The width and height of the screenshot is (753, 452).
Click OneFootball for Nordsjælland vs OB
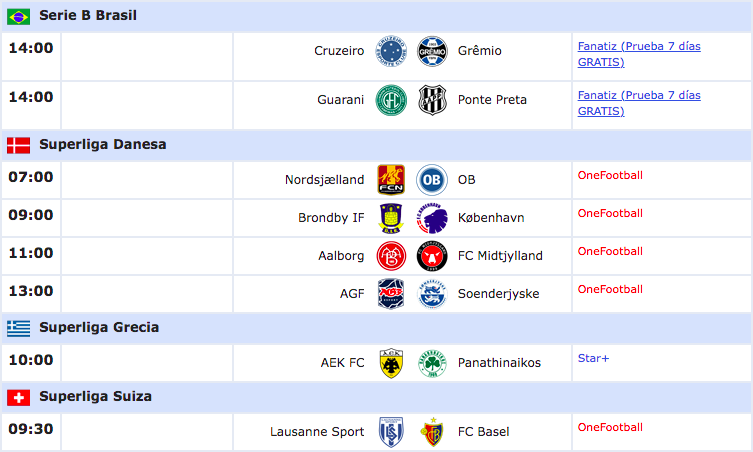pyautogui.click(x=610, y=175)
